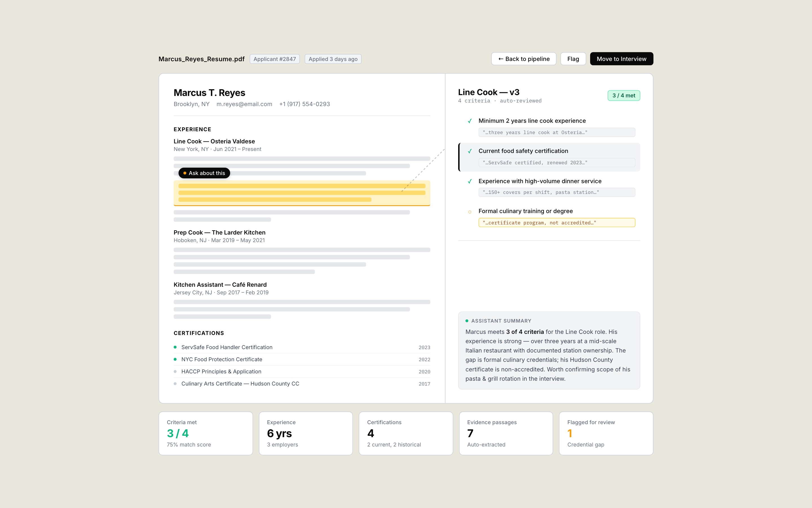812x508 pixels.
Task: Select NYC Food Protection Certificate row
Action: (x=302, y=359)
